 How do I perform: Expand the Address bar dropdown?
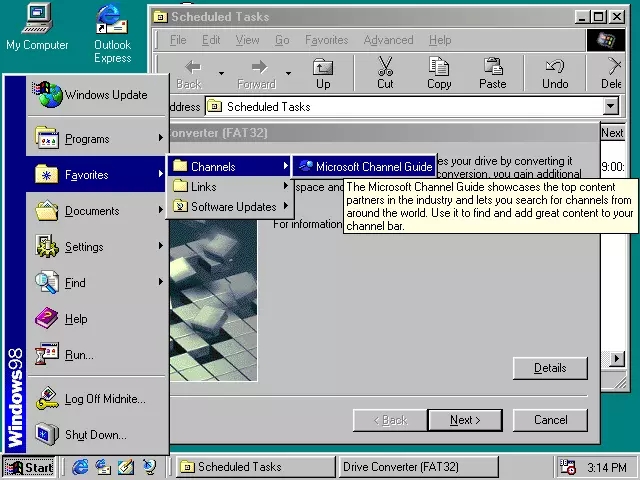(x=611, y=107)
